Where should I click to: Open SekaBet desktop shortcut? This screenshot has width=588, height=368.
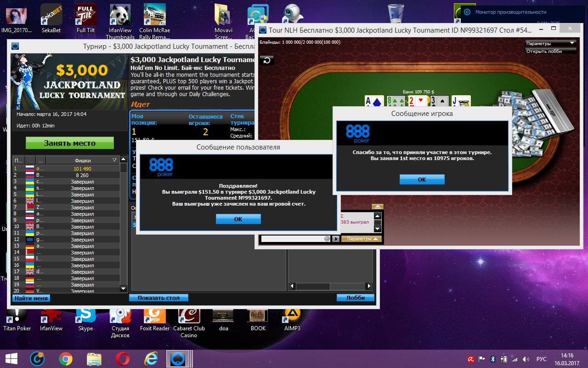(51, 18)
